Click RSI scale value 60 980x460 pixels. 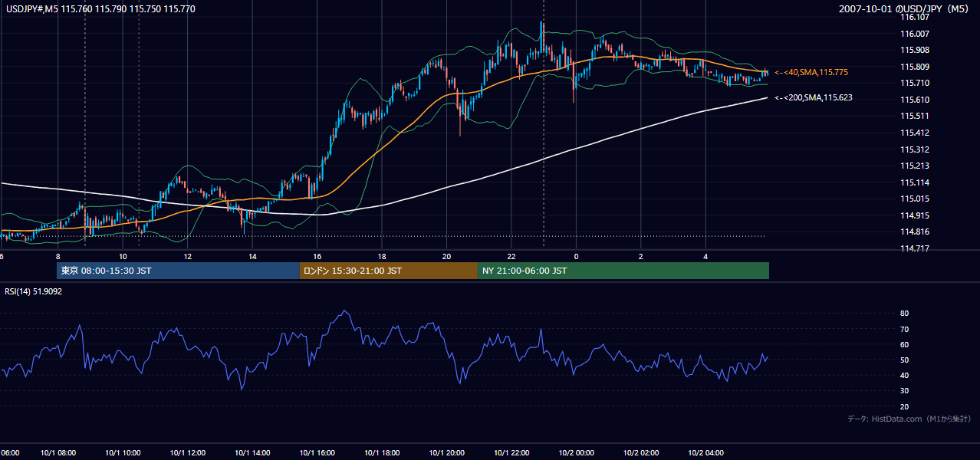905,344
